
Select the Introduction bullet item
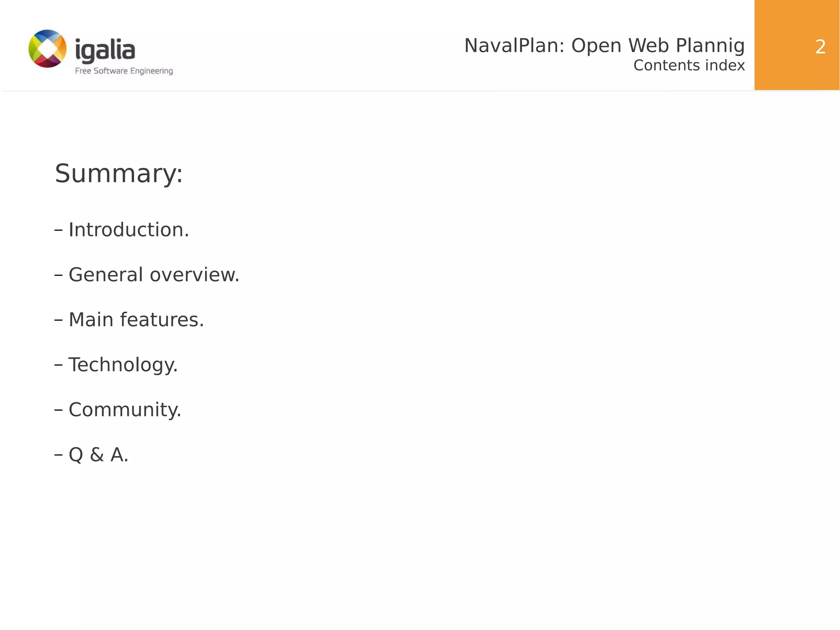(128, 230)
